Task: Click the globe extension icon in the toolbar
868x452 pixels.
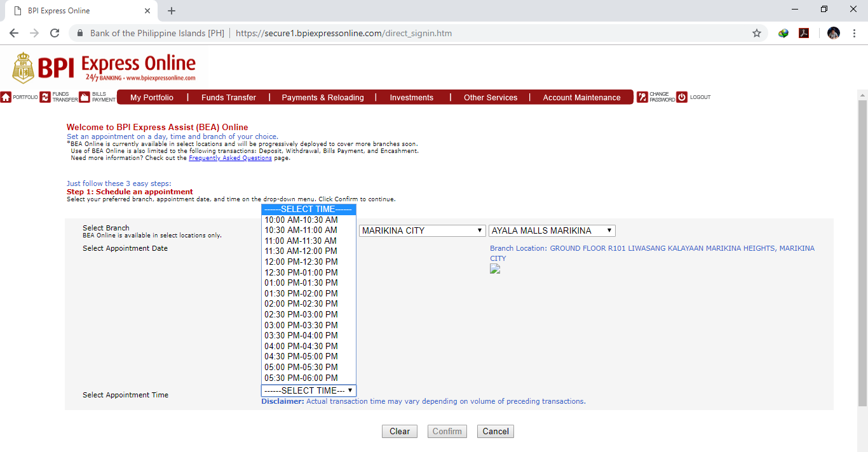Action: point(783,33)
